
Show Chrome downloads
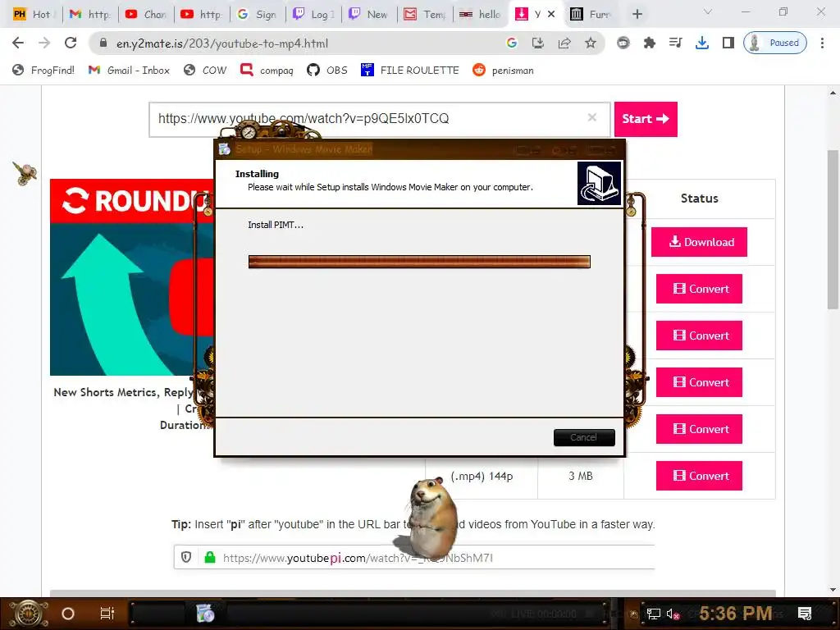pos(702,43)
